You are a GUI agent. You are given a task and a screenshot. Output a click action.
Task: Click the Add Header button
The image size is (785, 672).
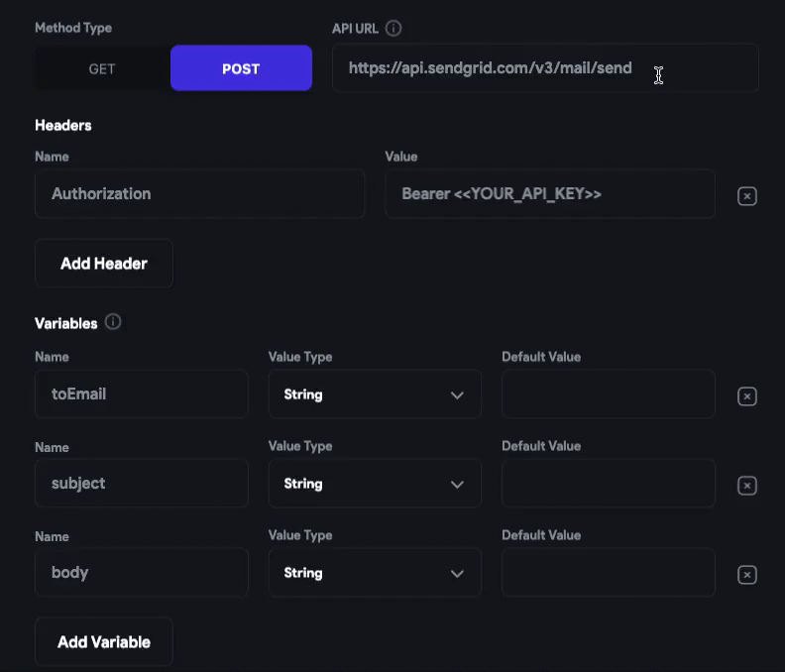coord(104,264)
